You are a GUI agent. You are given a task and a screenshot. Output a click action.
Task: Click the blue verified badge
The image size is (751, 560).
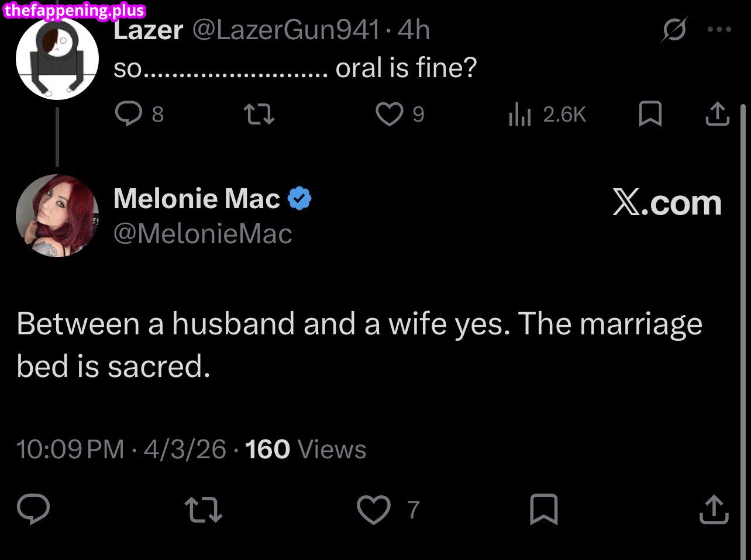pos(299,199)
